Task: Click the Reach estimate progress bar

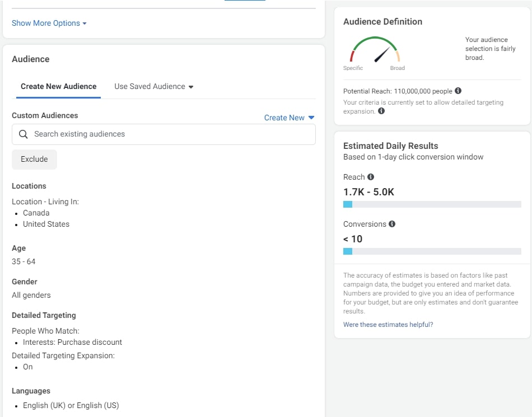Action: click(432, 204)
